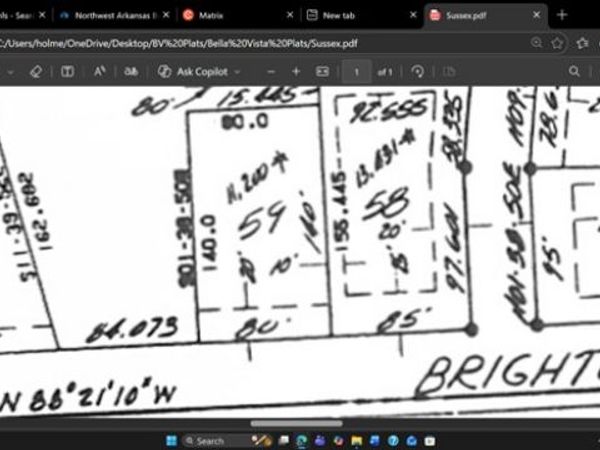Viewport: 600px width, 450px height.
Task: Add this page to favorites star
Action: (x=557, y=43)
